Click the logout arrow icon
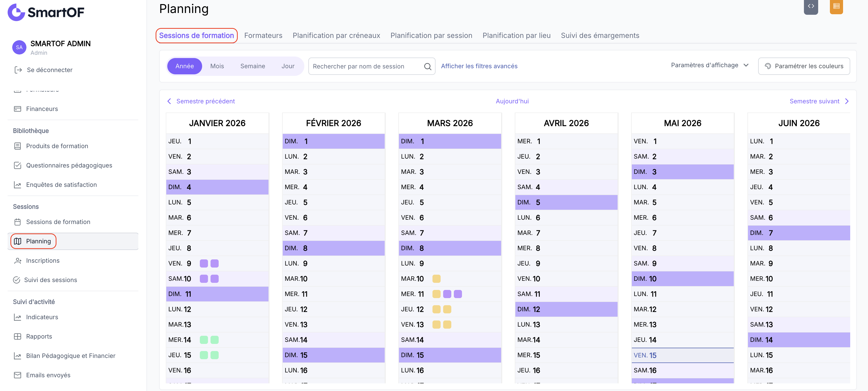Viewport: 868px width, 391px height. click(18, 70)
